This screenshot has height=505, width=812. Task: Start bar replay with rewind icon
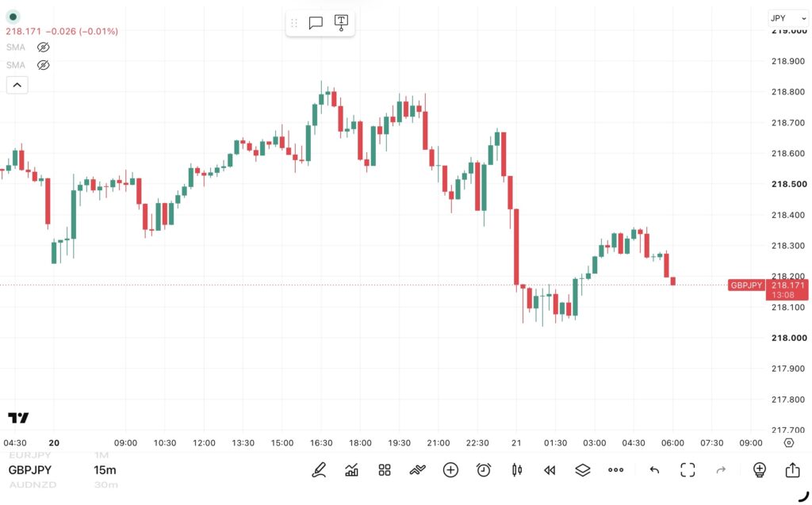tap(550, 470)
